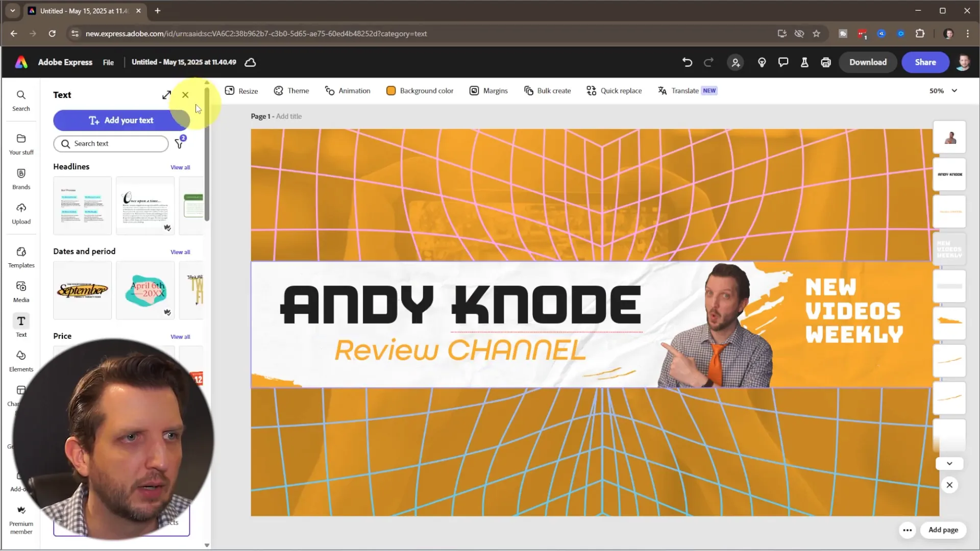
Task: Select the Text tool in sidebar
Action: point(21,325)
